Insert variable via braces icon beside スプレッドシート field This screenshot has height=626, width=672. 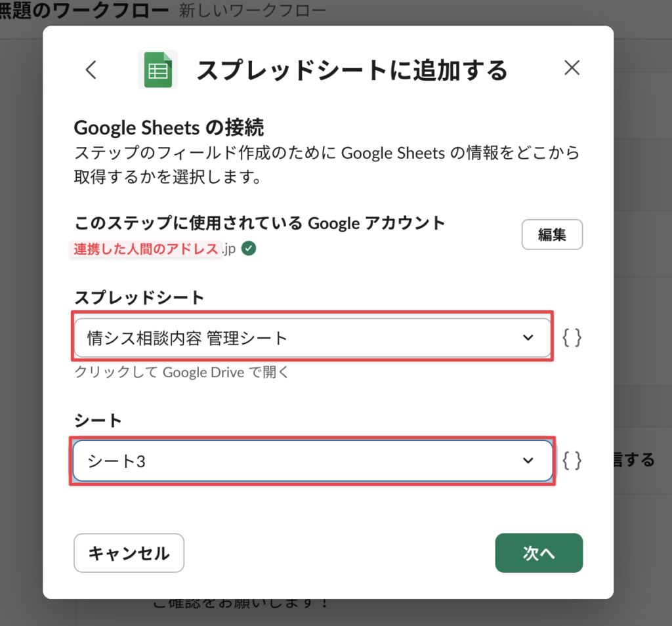pos(572,337)
